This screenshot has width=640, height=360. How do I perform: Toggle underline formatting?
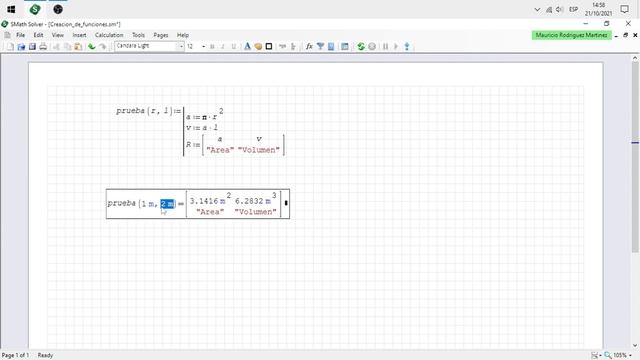233,47
